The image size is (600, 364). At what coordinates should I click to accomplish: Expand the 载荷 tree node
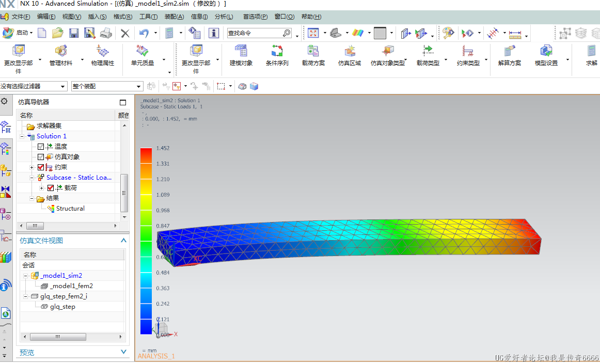pos(41,188)
